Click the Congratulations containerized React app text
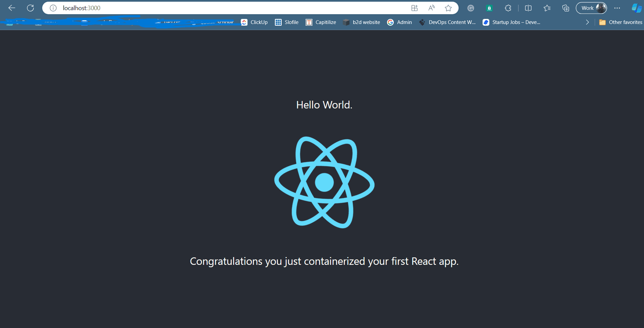Screen dimensions: 644x328 click(324, 261)
